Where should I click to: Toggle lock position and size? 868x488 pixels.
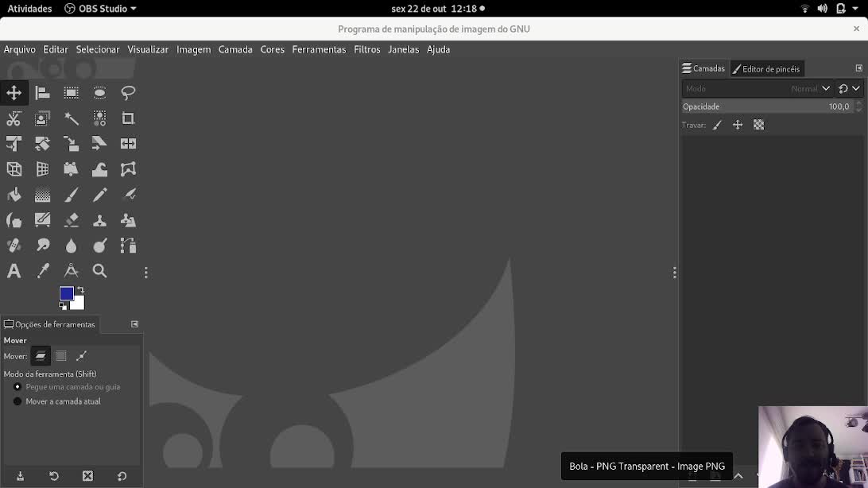[x=738, y=125]
